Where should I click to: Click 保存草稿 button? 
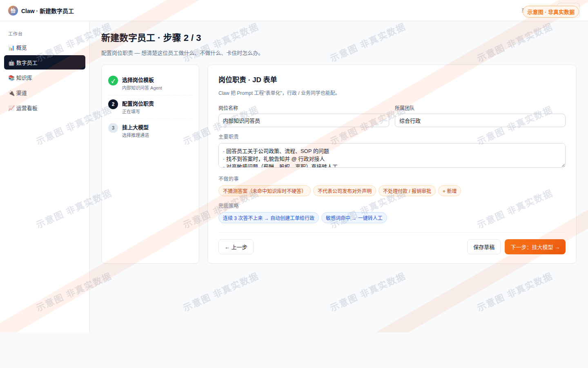point(484,247)
